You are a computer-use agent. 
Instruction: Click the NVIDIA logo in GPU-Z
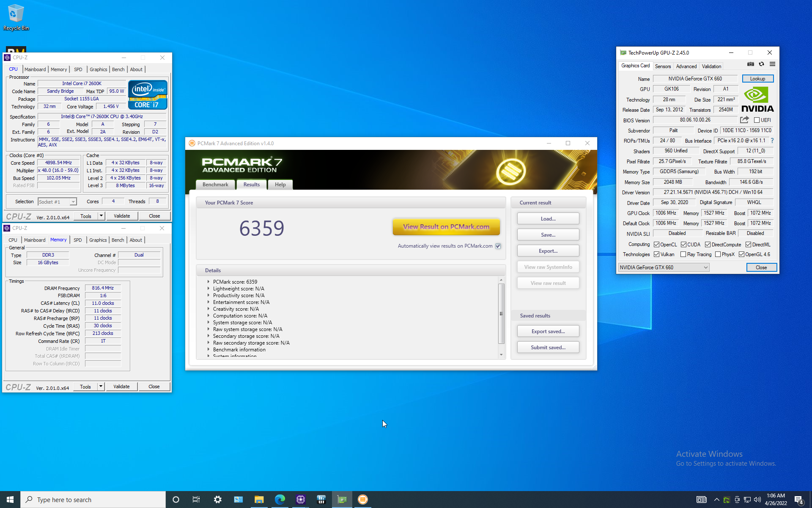[757, 99]
